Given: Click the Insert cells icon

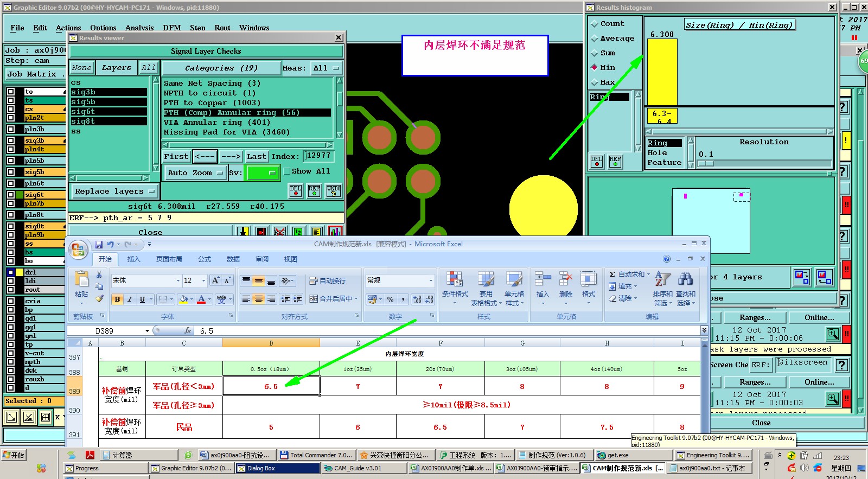Looking at the screenshot, I should [x=542, y=279].
